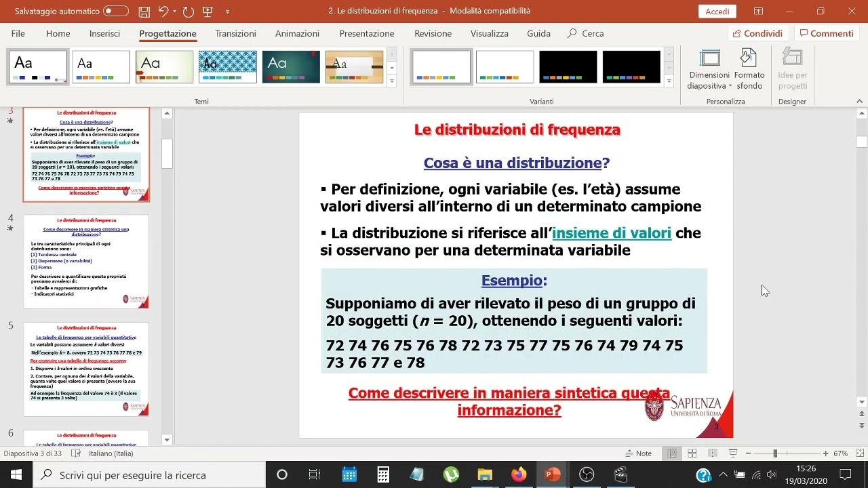Click the Accedi sign-in button
The image size is (868, 488).
click(x=717, y=12)
